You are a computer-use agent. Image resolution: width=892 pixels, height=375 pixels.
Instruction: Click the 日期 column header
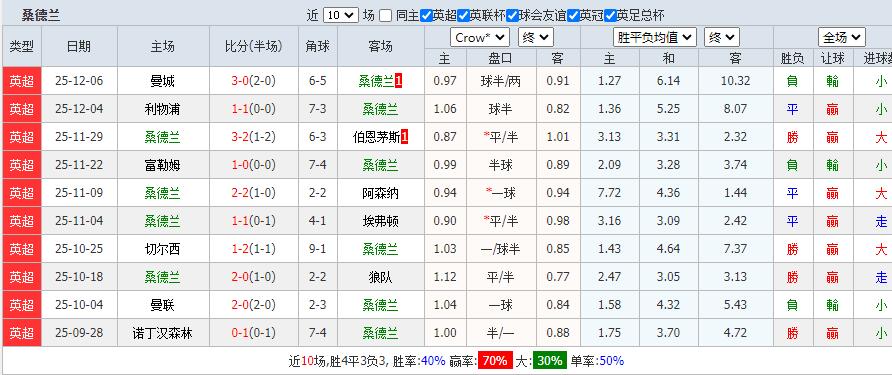[x=79, y=46]
